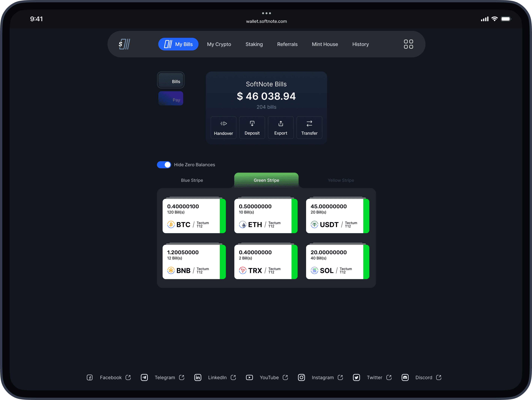Open the Telegram footer icon

(x=144, y=377)
